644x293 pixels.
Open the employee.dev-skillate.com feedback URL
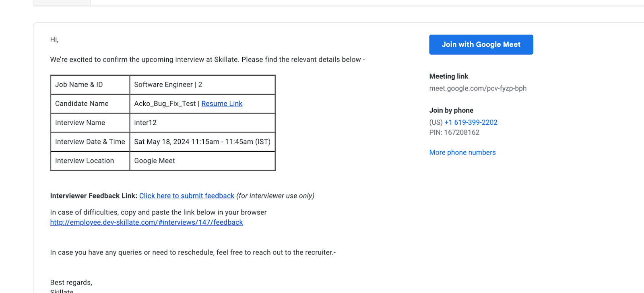pyautogui.click(x=147, y=223)
